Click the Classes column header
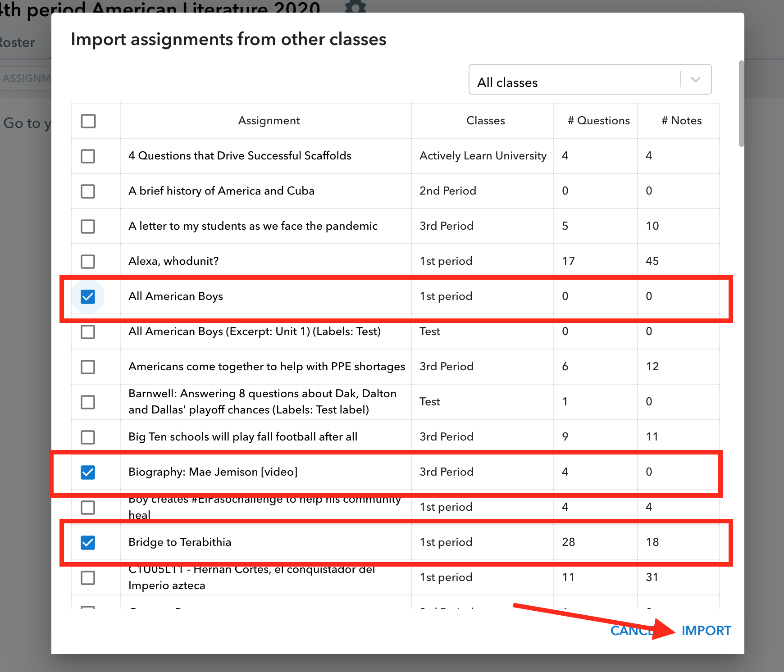Screen dimensions: 784x672 point(486,121)
